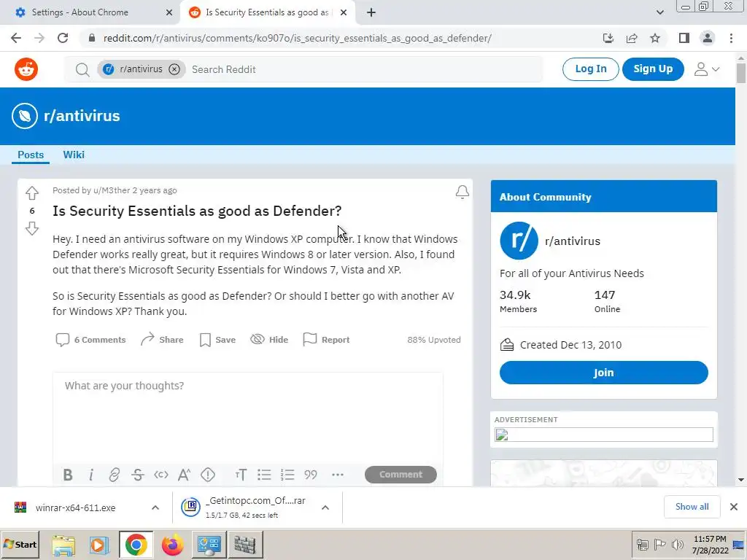The width and height of the screenshot is (747, 560).
Task: Open user u/M3ther profile
Action: pyautogui.click(x=112, y=190)
